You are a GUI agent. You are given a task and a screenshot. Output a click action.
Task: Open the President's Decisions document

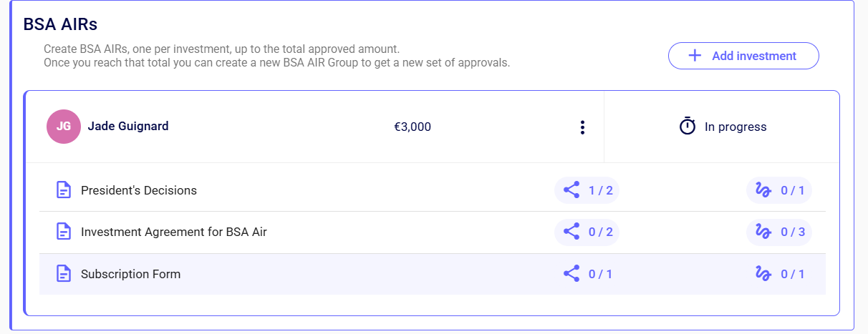pos(139,190)
